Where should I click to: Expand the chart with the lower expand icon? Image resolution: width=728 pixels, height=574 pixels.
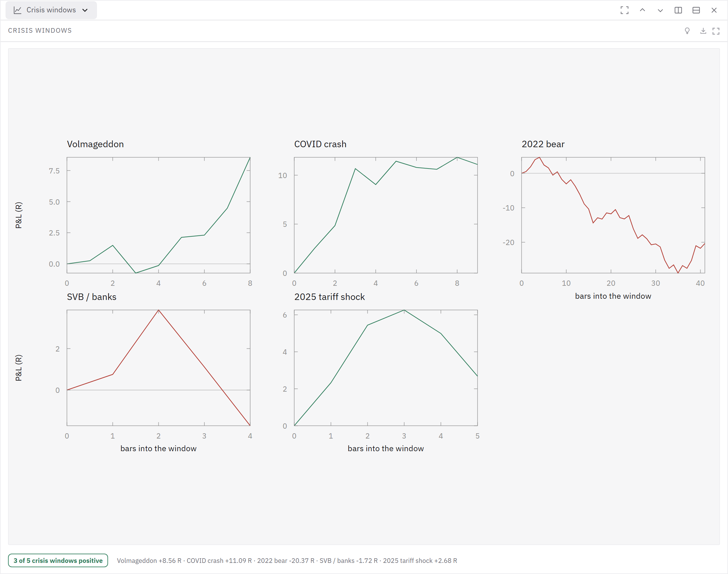[716, 31]
